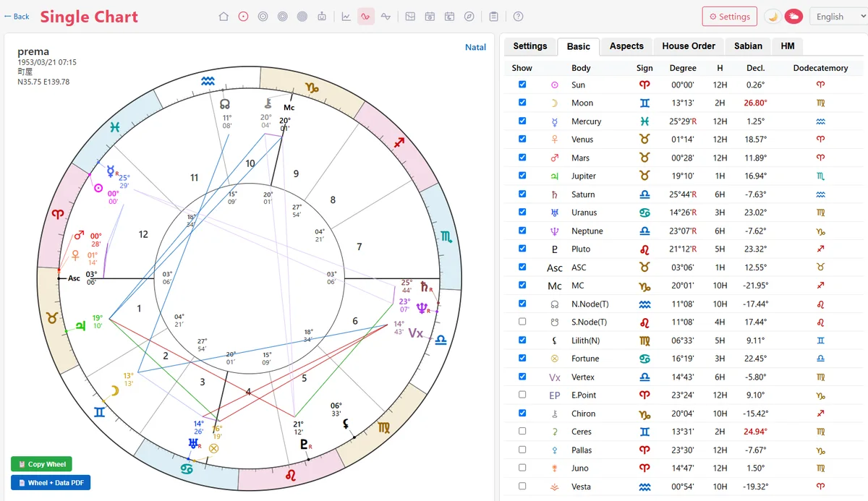Click the Vx vertex symbol in wheel

[x=415, y=333]
